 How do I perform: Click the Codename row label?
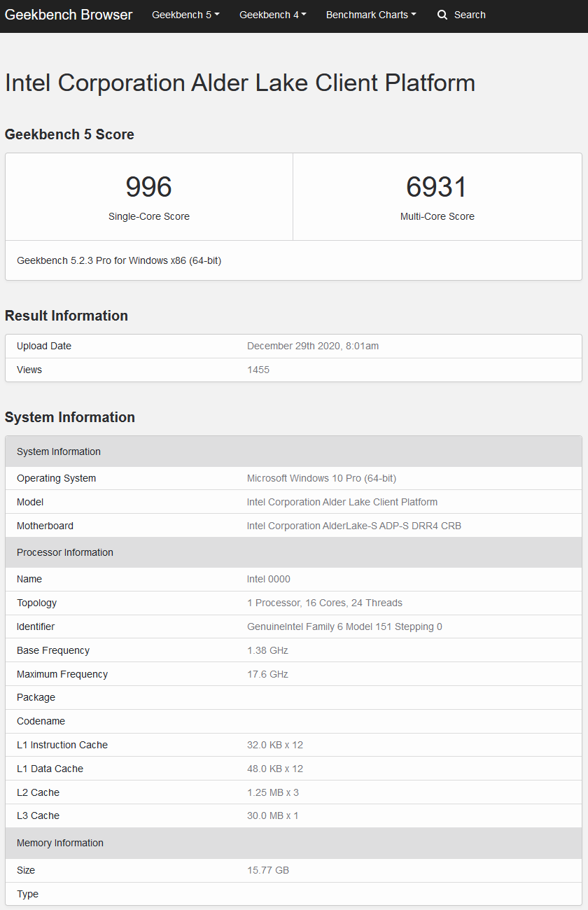click(x=41, y=721)
